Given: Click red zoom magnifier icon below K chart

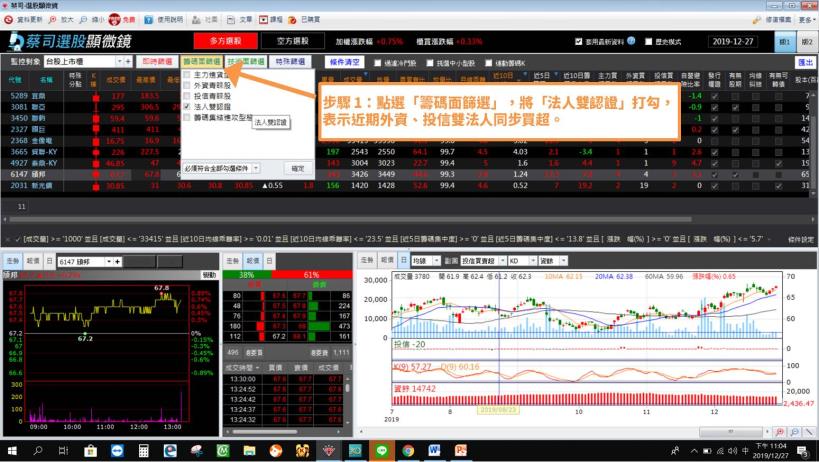Looking at the screenshot, I should tap(780, 432).
